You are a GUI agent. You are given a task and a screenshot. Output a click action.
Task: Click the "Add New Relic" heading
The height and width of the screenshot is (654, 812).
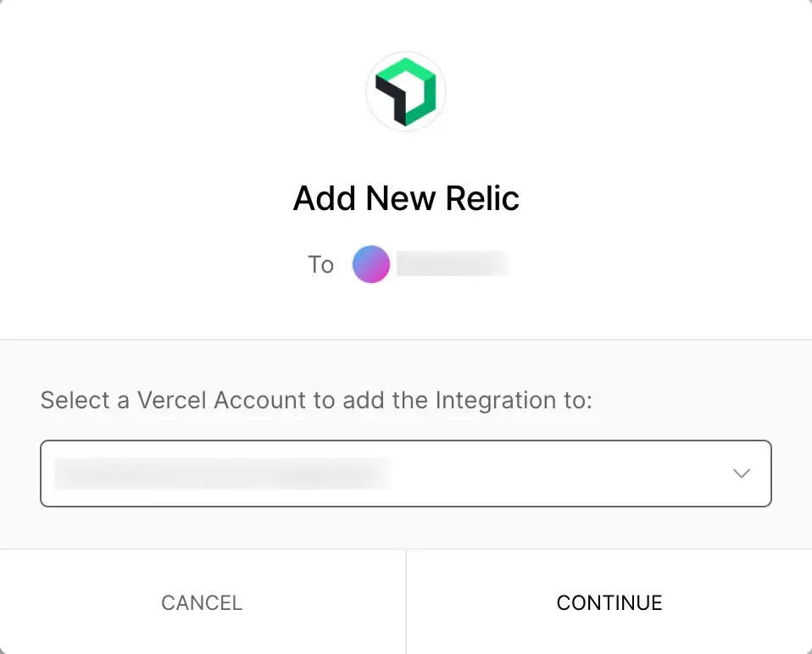click(406, 198)
